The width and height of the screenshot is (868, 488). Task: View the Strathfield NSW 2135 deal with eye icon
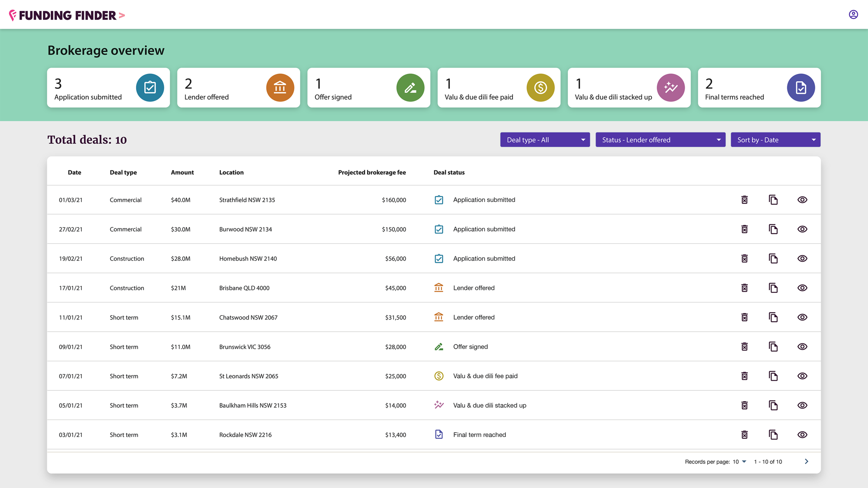click(802, 200)
